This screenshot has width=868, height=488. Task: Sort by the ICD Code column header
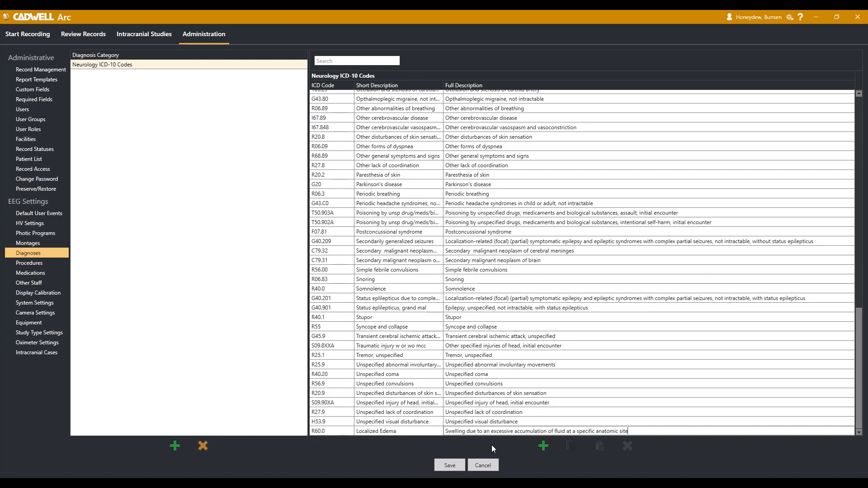(323, 85)
